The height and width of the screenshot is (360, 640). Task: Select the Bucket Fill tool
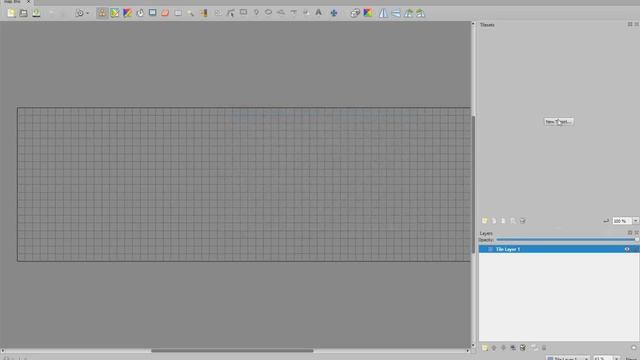pyautogui.click(x=140, y=13)
